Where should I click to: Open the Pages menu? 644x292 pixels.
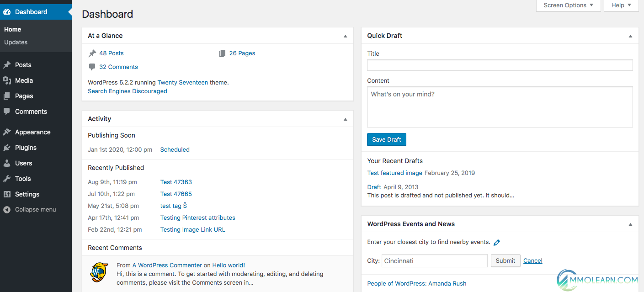(x=36, y=96)
